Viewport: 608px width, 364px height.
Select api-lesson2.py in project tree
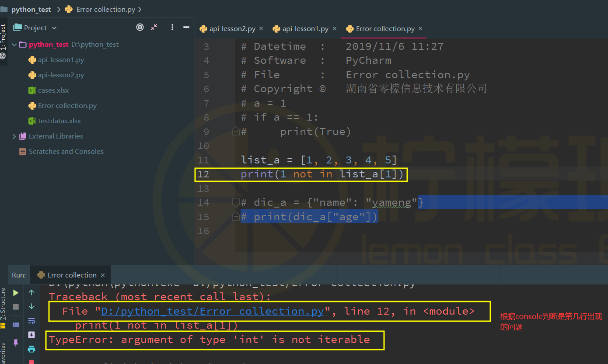[61, 75]
